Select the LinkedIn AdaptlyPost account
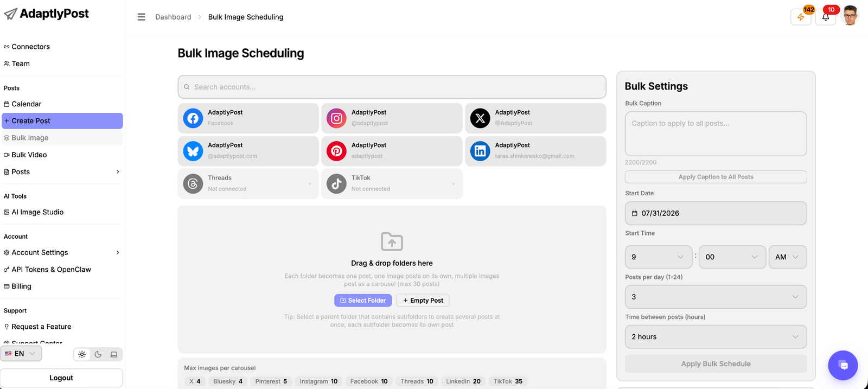The image size is (868, 389). click(x=535, y=151)
